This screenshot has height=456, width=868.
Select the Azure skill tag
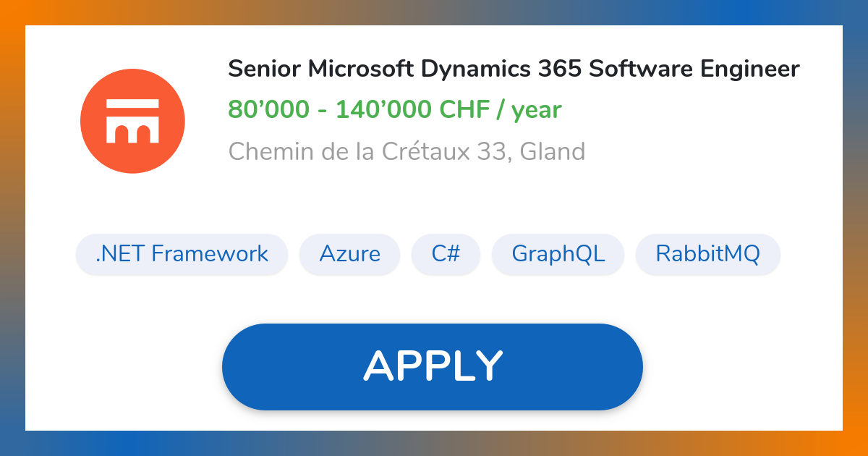pos(349,254)
